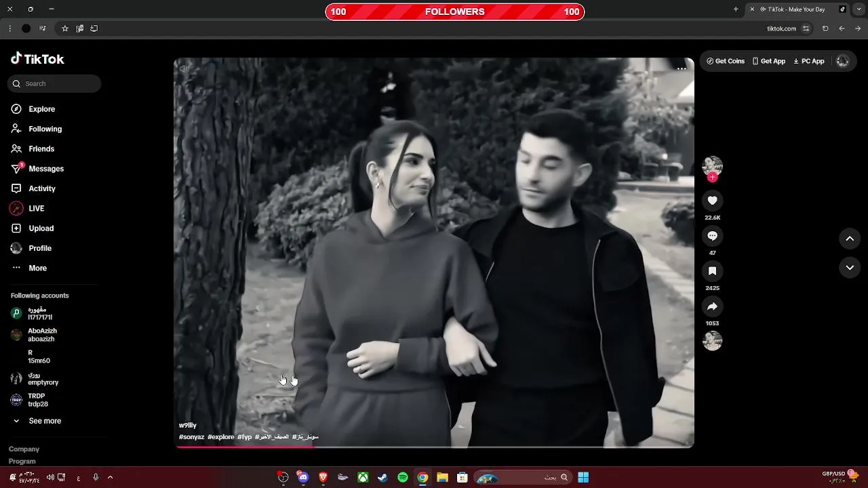
Task: Open the Upload page
Action: 32,228
